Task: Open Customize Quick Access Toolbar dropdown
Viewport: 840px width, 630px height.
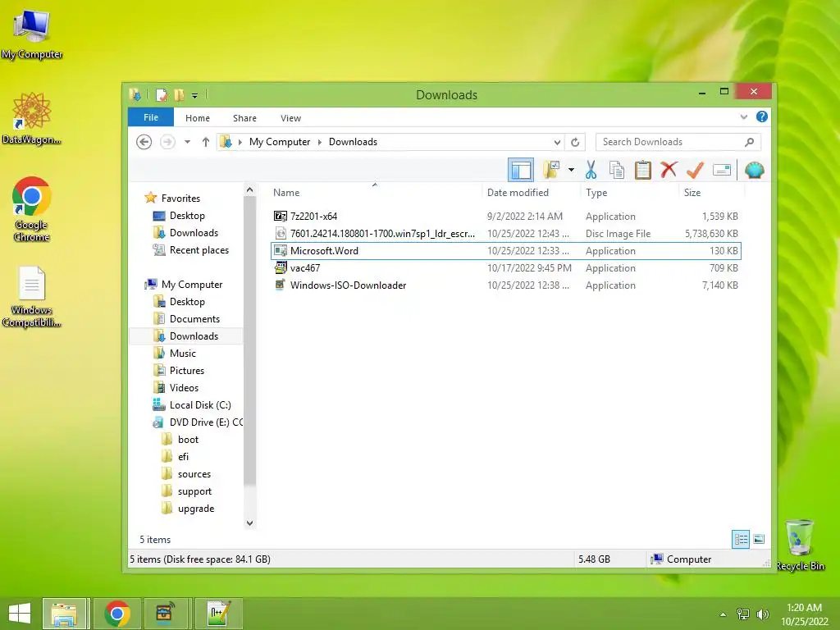Action: coord(195,96)
